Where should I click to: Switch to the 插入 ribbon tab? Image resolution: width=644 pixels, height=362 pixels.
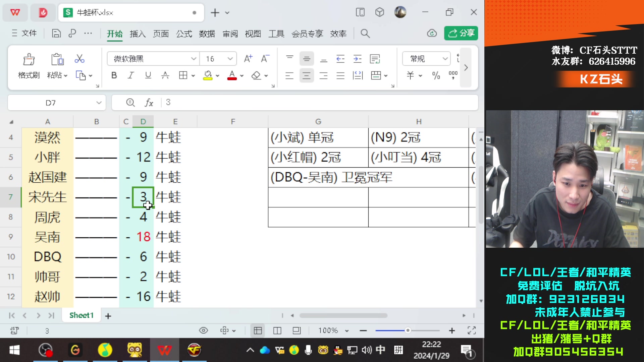(x=138, y=34)
